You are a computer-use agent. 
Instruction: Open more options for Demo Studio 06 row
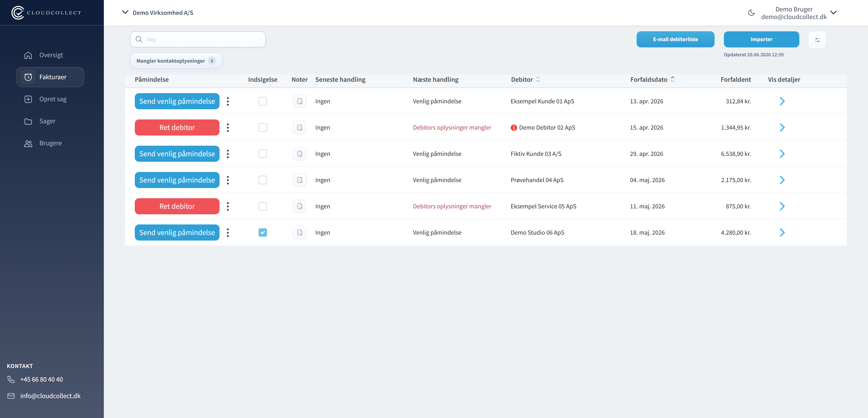tap(228, 233)
